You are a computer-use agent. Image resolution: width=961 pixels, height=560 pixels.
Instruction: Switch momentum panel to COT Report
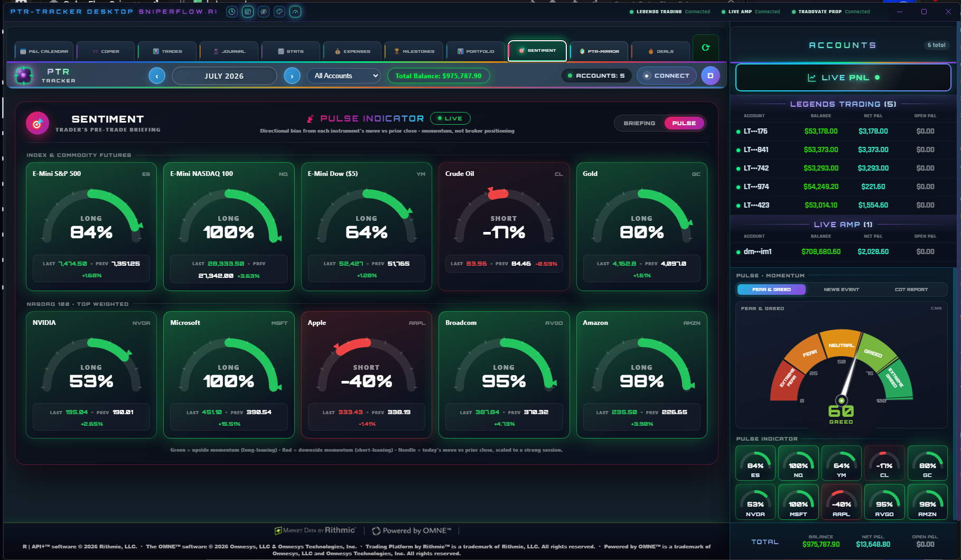coord(911,290)
